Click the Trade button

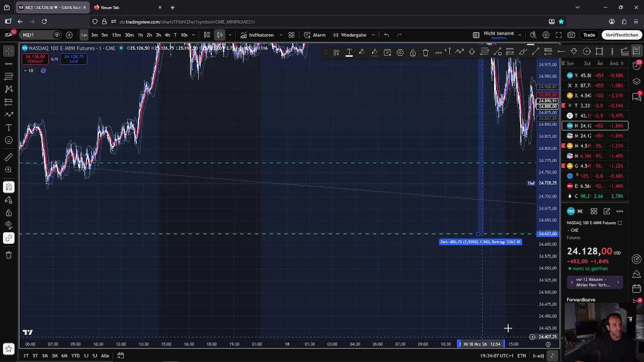coord(589,35)
